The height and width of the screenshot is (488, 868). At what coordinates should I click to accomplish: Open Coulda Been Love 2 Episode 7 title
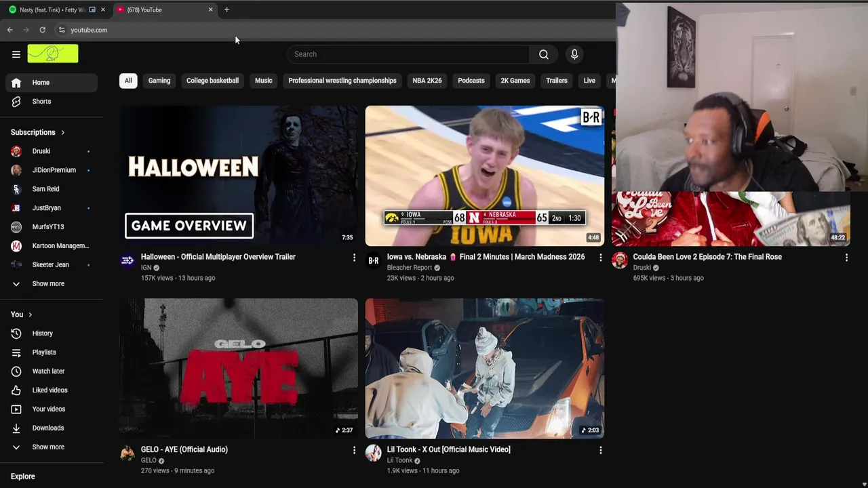click(707, 257)
